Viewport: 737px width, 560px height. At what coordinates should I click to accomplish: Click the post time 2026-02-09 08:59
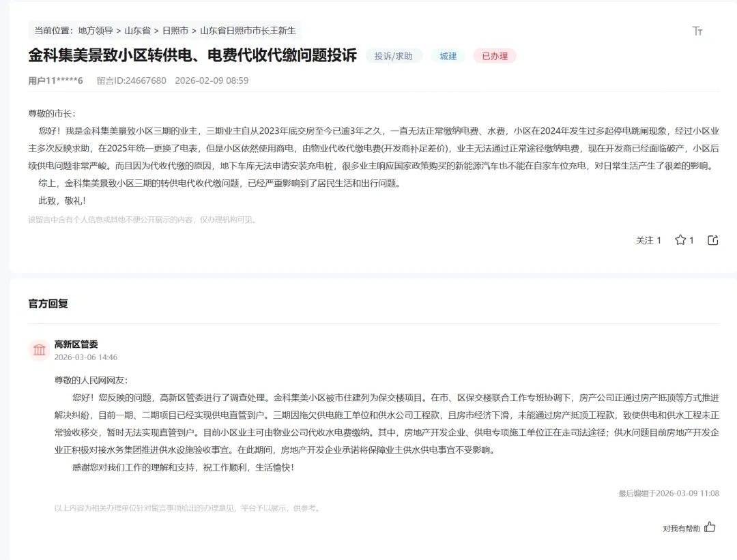click(212, 80)
